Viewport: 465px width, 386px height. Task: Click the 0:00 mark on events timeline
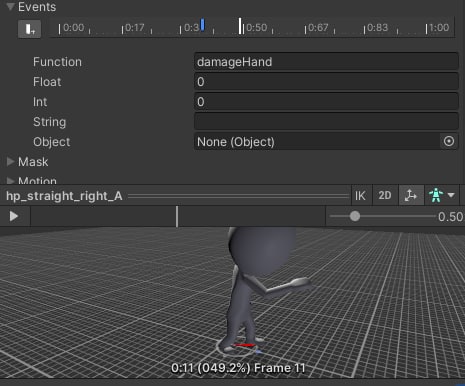[74, 27]
